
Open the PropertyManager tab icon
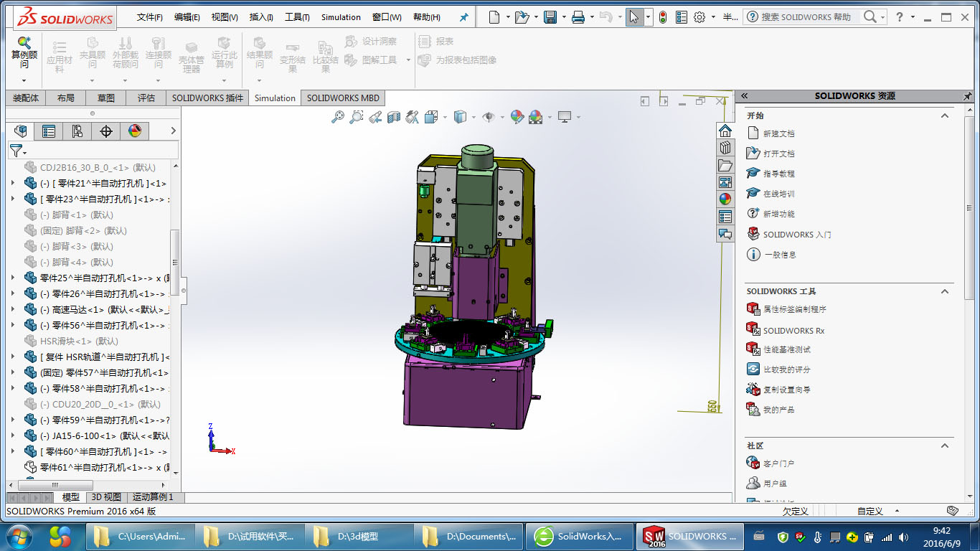tap(48, 131)
